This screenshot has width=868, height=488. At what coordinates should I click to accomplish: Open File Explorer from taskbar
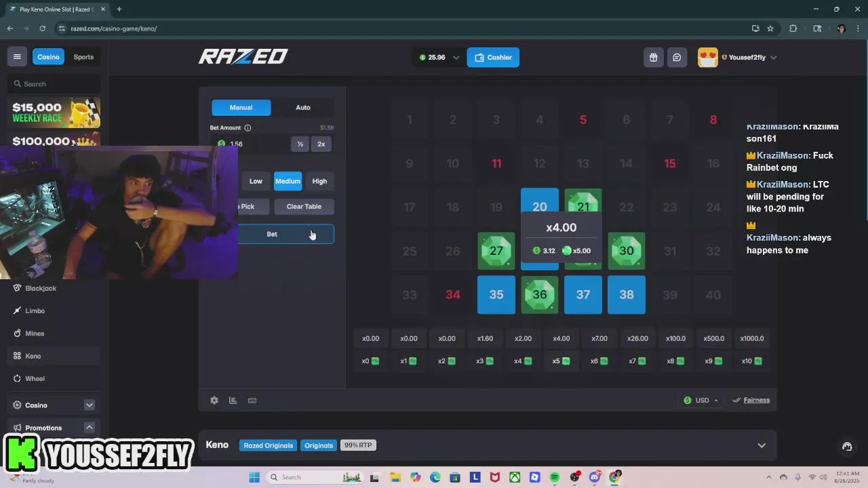pyautogui.click(x=395, y=477)
